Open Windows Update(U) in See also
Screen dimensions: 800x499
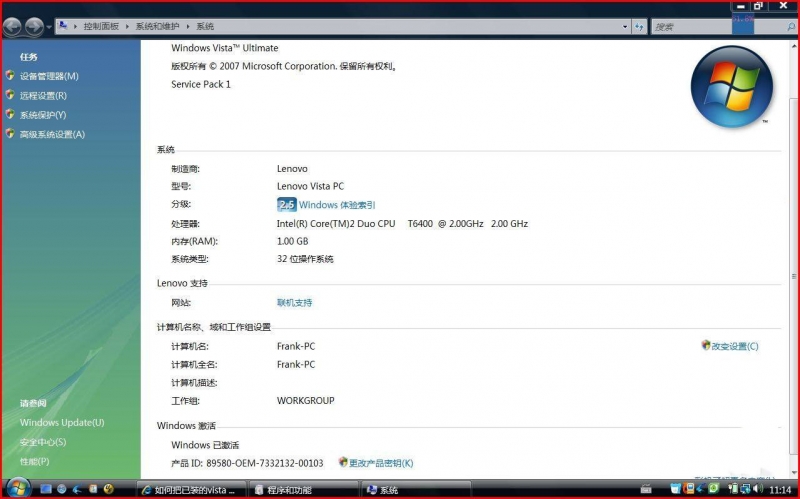pos(62,422)
